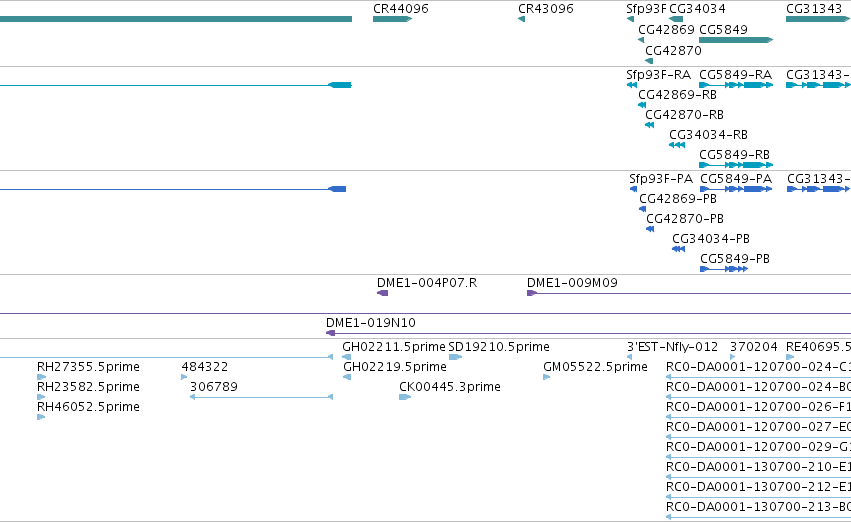
Task: Select EST label RH46052.5prime
Action: [88, 407]
